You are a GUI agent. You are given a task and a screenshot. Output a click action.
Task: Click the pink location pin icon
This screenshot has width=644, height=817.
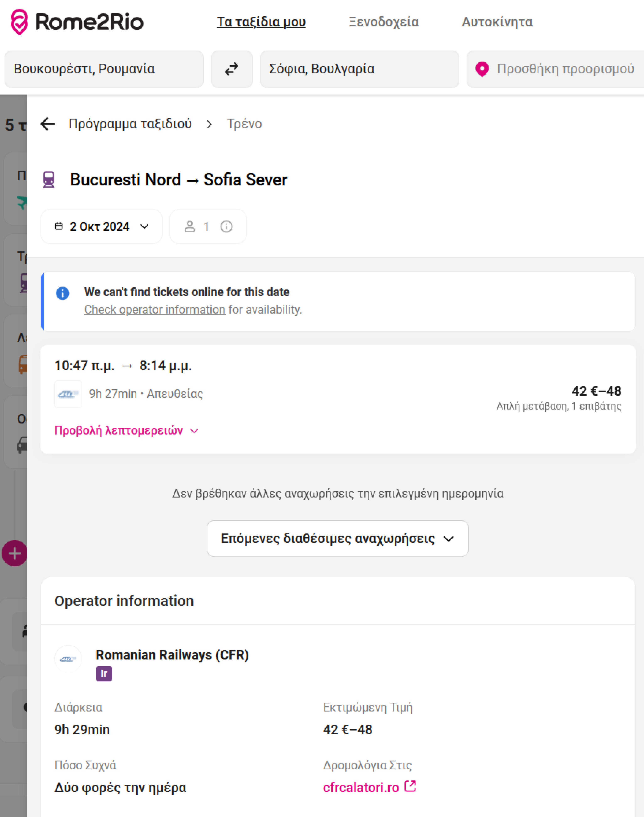pos(482,69)
